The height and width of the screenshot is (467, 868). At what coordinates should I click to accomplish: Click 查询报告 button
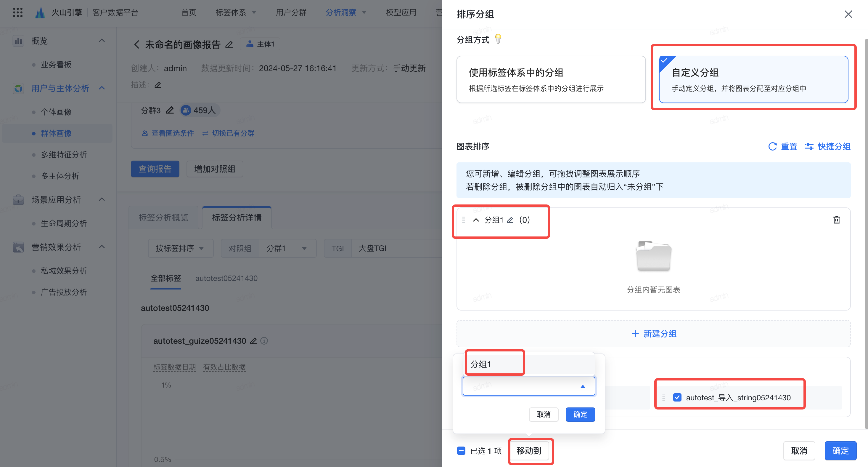click(155, 169)
